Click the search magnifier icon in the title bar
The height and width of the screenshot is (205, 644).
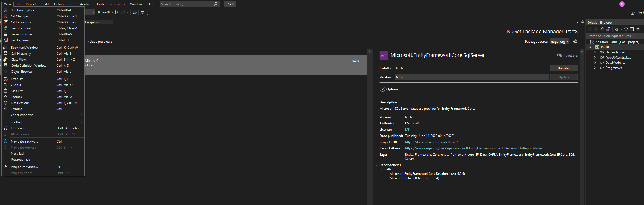(216, 4)
